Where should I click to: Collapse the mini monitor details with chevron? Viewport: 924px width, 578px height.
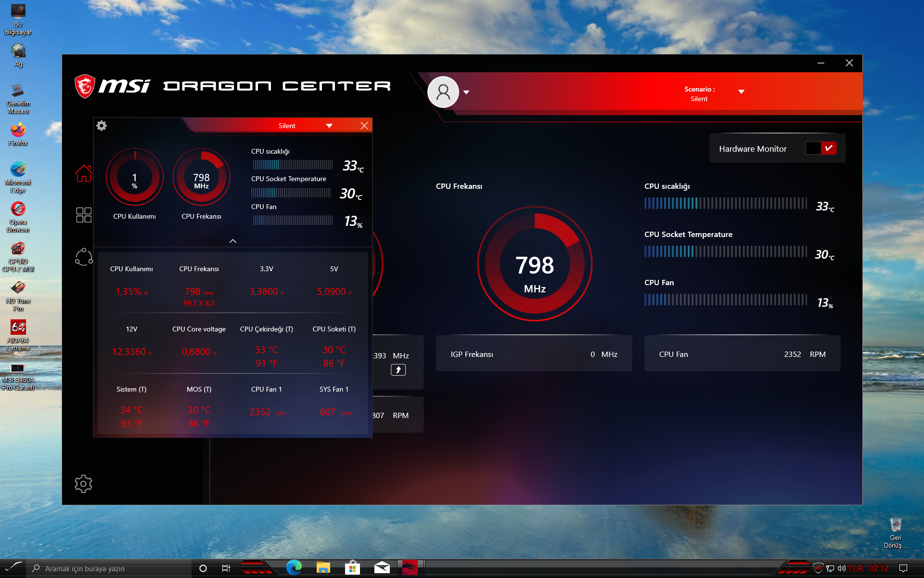click(233, 241)
